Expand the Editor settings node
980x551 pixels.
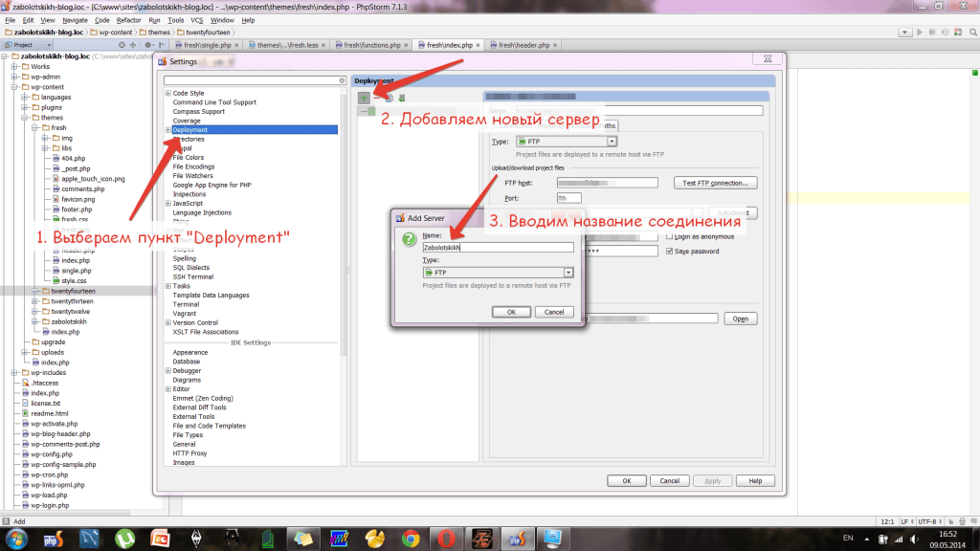pos(168,389)
